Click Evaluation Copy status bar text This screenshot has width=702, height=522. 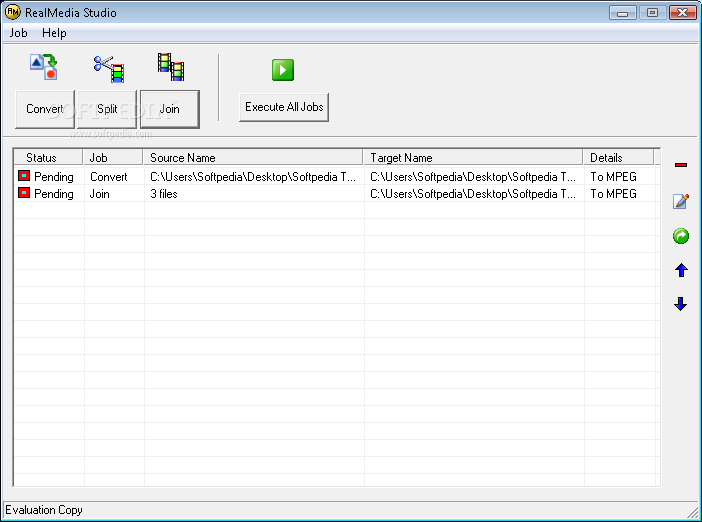point(44,510)
